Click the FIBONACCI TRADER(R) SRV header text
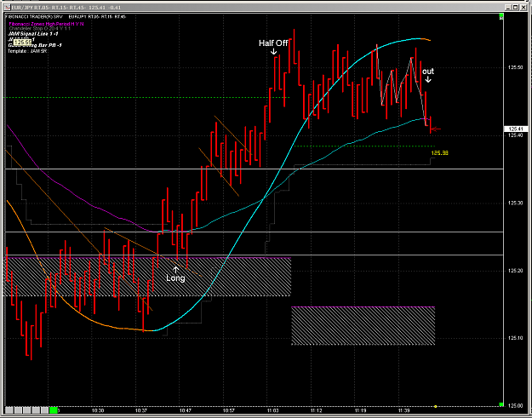The image size is (532, 418). click(33, 16)
